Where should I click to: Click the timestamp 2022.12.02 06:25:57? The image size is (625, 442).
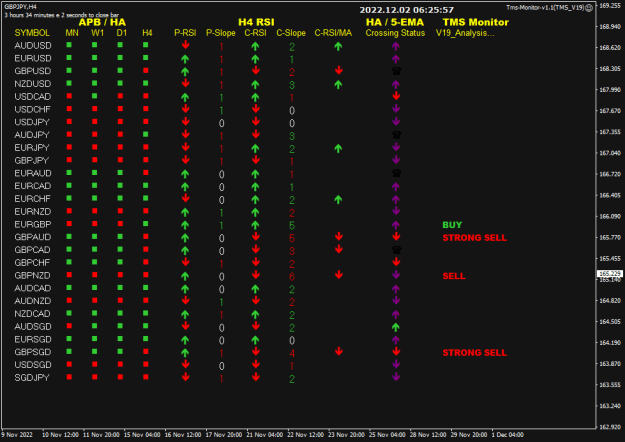click(407, 10)
